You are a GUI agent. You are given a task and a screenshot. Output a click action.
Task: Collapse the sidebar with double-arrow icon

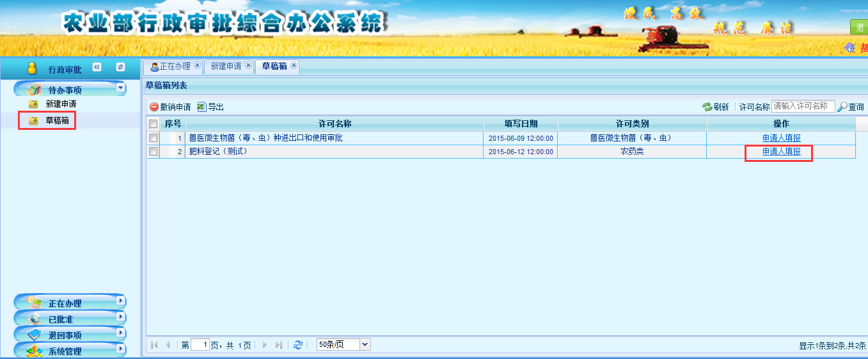[97, 67]
